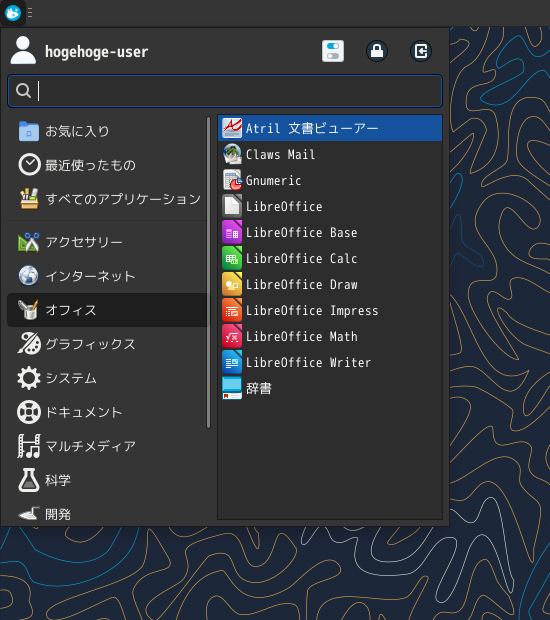Viewport: 550px width, 620px height.
Task: Click the log out button
Action: [421, 51]
